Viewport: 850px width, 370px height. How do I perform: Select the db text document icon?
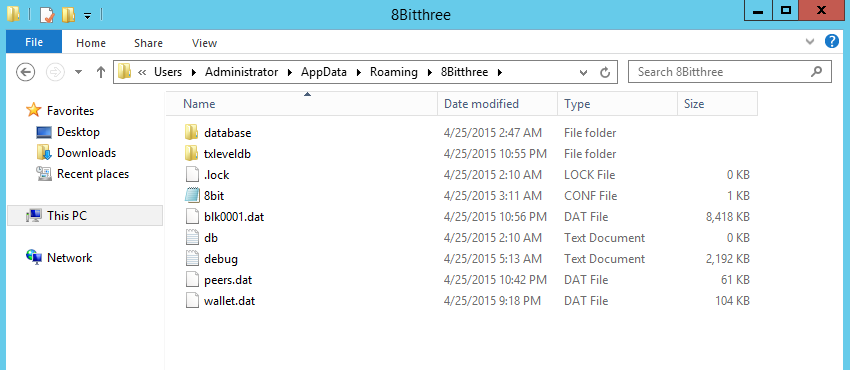(192, 238)
